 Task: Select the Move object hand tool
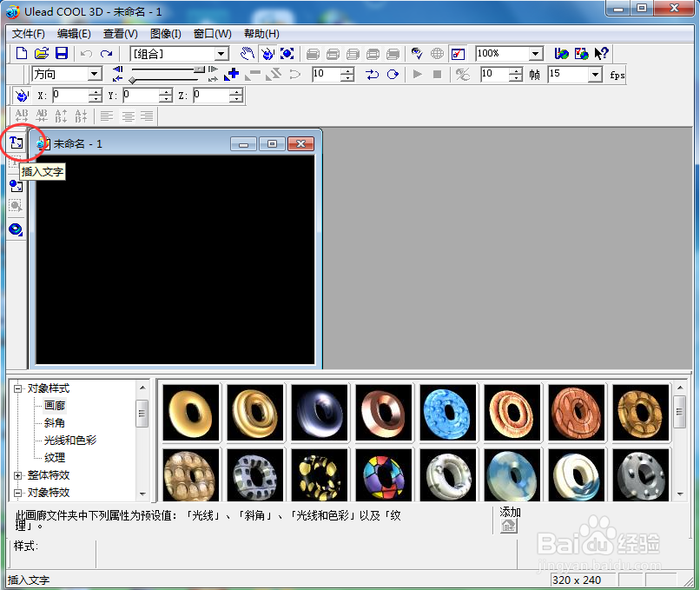click(x=248, y=54)
